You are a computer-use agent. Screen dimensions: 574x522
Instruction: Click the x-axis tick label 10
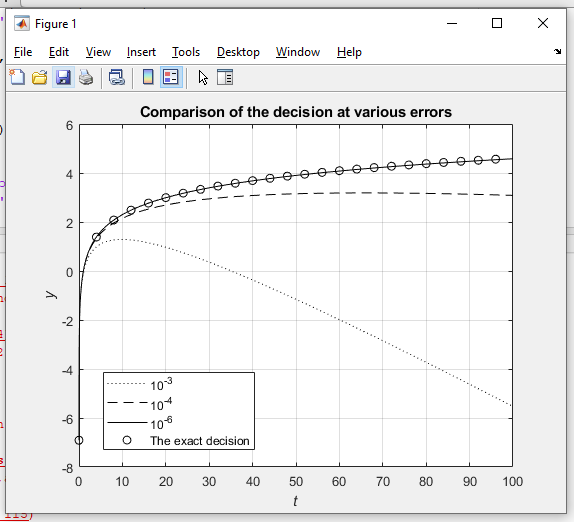[x=122, y=481]
